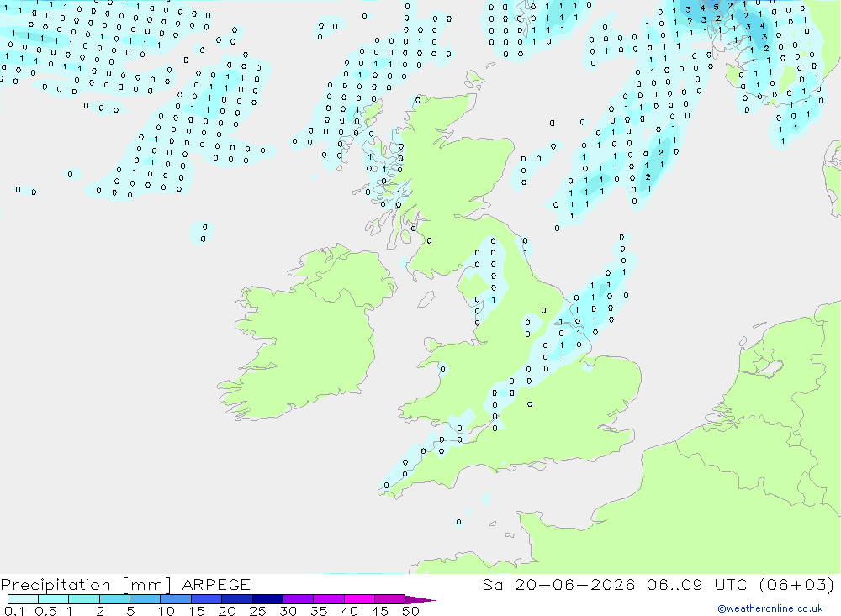841x616 pixels.
Task: Click the "0.5" legend scale value
Action: 45,611
